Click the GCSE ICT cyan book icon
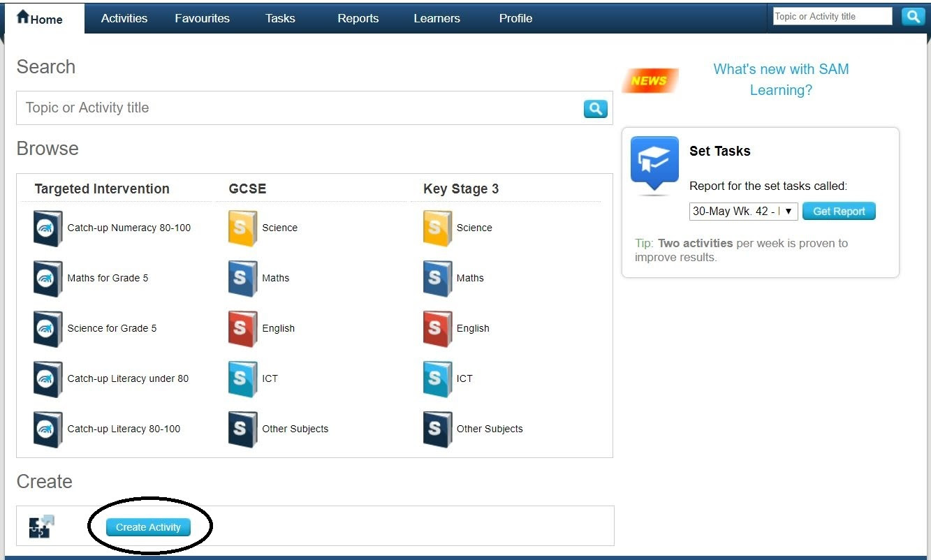The width and height of the screenshot is (931, 560). pyautogui.click(x=242, y=379)
